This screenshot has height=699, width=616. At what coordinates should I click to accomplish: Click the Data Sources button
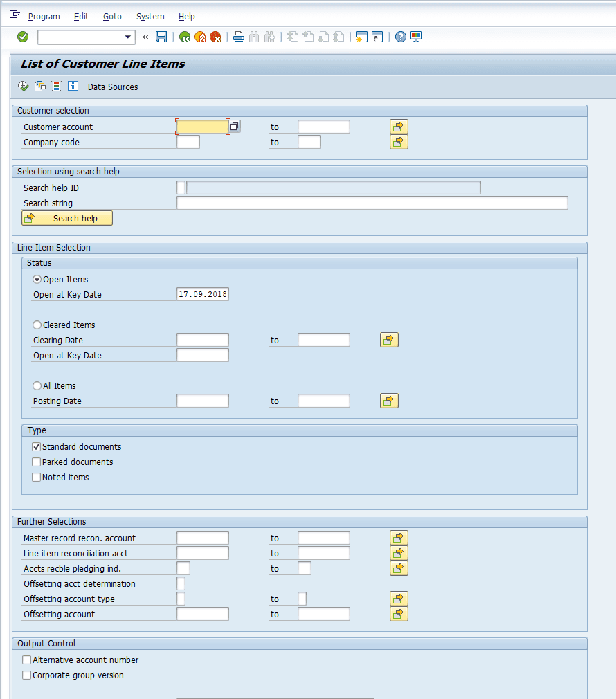pos(113,87)
